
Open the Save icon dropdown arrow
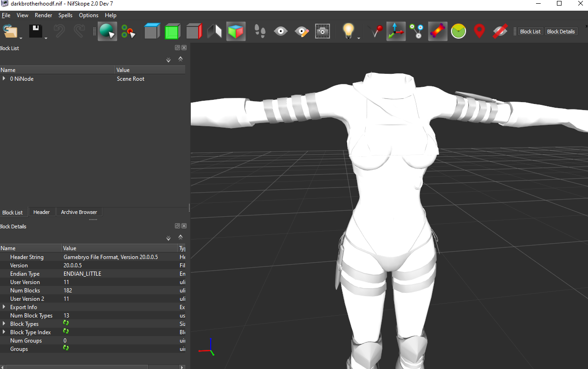click(x=46, y=38)
